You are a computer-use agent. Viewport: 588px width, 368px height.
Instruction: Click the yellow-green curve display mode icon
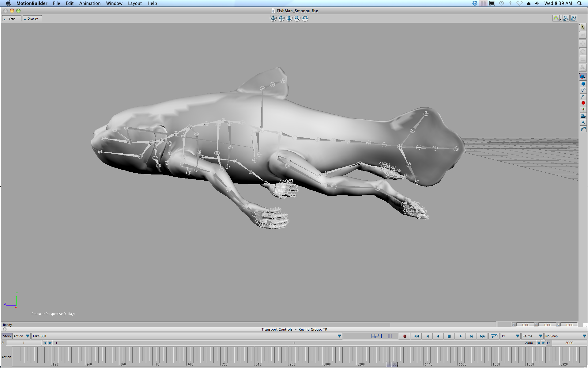point(556,18)
